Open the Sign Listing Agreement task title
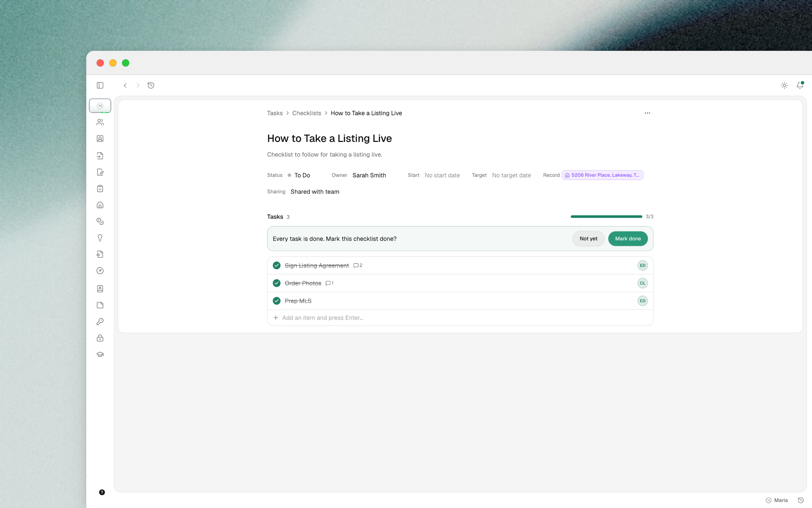The height and width of the screenshot is (508, 812). 317,265
